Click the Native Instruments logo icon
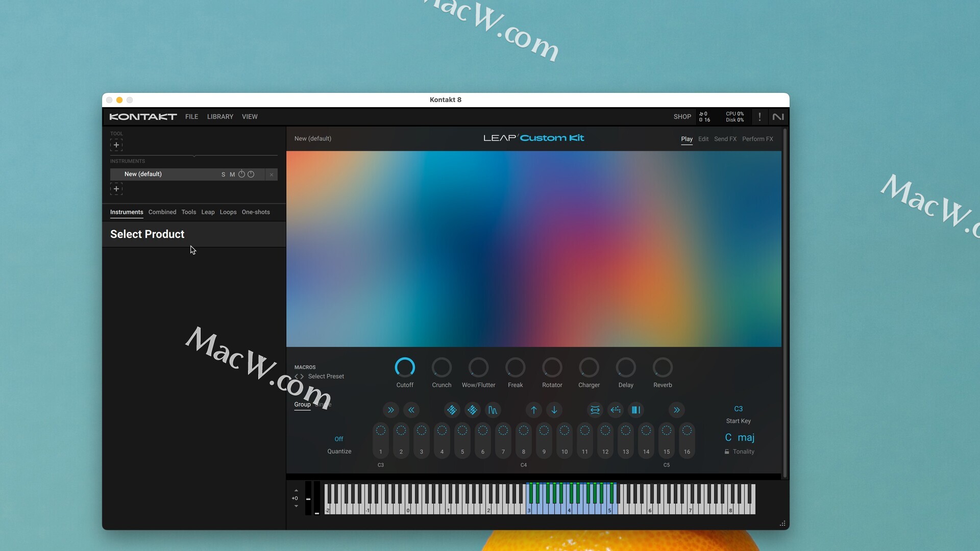Image resolution: width=980 pixels, height=551 pixels. 778,117
